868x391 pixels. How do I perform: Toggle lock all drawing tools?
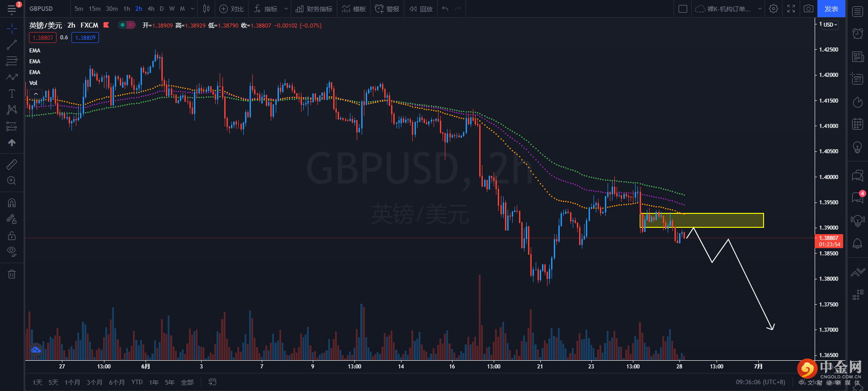coord(12,236)
